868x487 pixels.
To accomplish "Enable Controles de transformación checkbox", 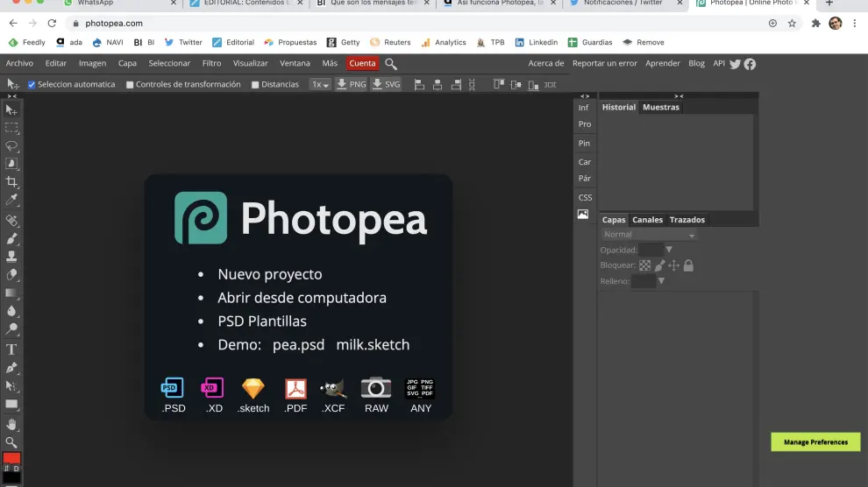I will (x=130, y=85).
